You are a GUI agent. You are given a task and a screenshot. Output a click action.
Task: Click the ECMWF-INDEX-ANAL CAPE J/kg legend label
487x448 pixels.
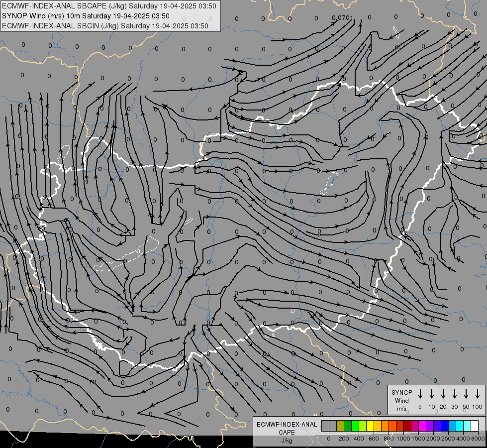[287, 432]
